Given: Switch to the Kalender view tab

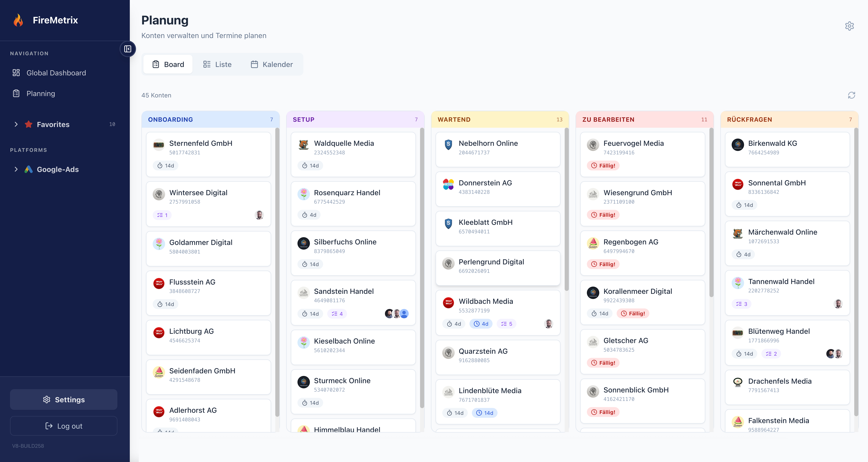Looking at the screenshot, I should point(272,64).
